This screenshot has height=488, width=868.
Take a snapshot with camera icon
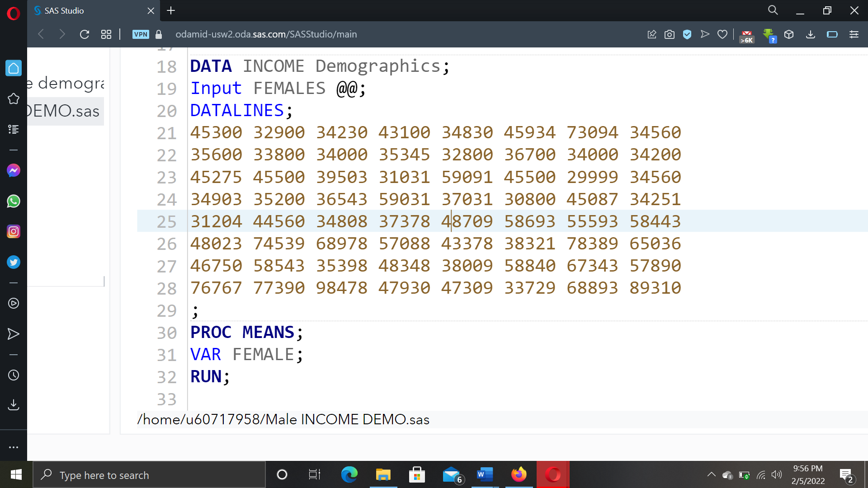click(x=669, y=34)
